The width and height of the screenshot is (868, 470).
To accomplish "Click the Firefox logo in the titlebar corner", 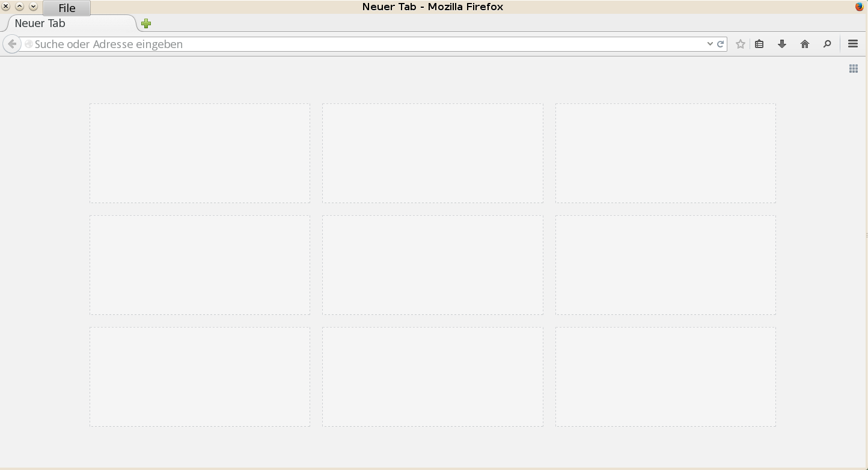I will point(859,7).
